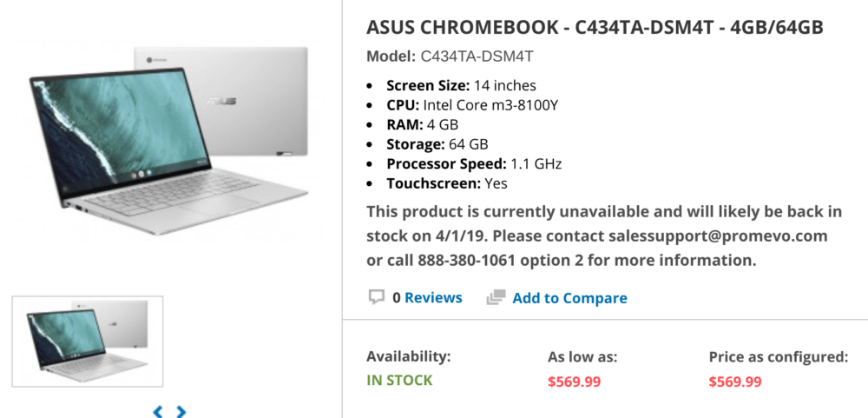Click the Reviews speech bubble icon

click(377, 298)
